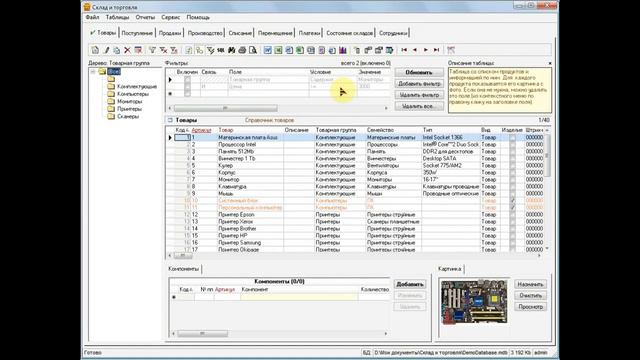The width and height of the screenshot is (640, 360).
Task: Switch to the Производство tab
Action: tap(205, 33)
